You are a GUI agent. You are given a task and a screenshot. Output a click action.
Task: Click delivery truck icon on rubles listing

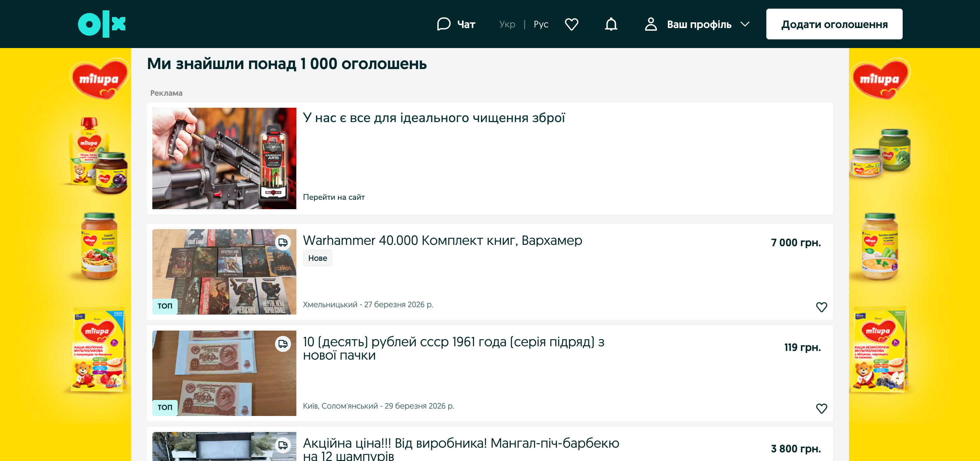click(x=283, y=344)
